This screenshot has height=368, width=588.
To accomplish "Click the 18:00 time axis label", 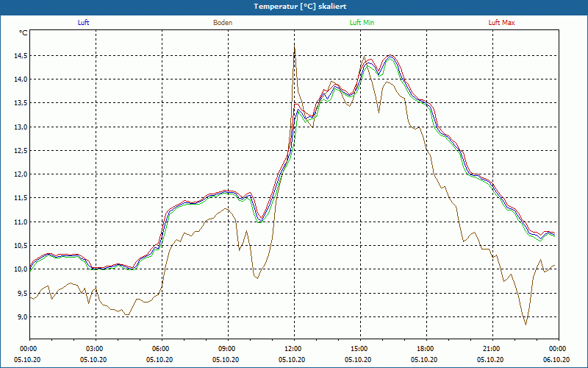I will (x=427, y=349).
